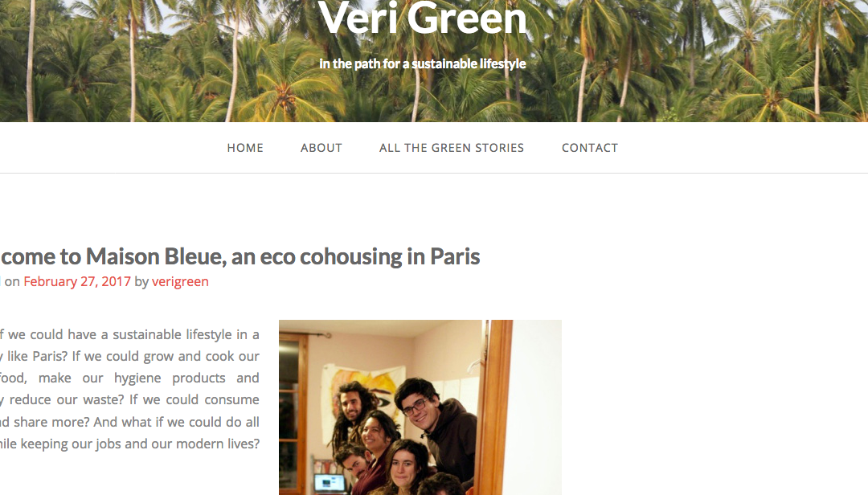Open the HOME navigation item
Image resolution: width=868 pixels, height=495 pixels.
point(245,148)
